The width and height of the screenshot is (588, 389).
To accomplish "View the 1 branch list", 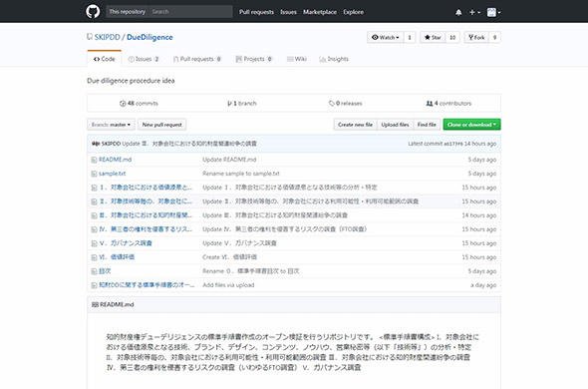I will tap(242, 104).
